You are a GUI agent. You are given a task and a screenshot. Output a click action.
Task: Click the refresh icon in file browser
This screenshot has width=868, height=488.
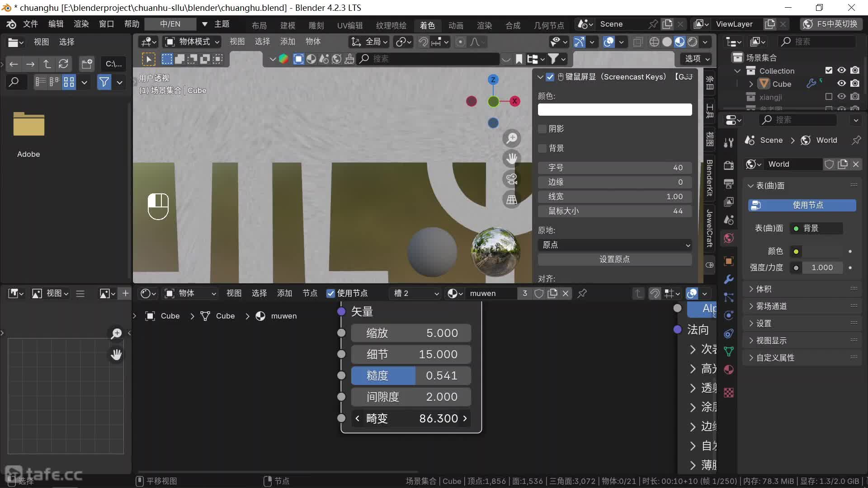[x=64, y=64]
